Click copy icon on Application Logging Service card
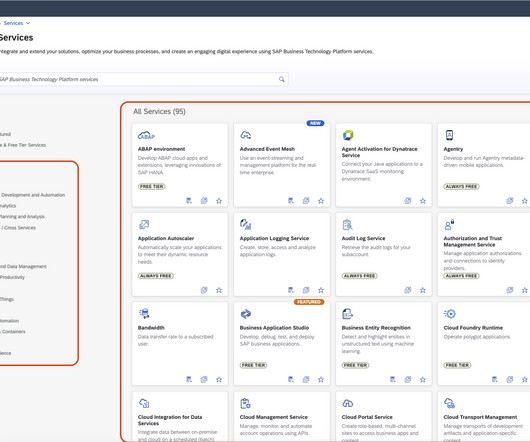 [x=306, y=290]
